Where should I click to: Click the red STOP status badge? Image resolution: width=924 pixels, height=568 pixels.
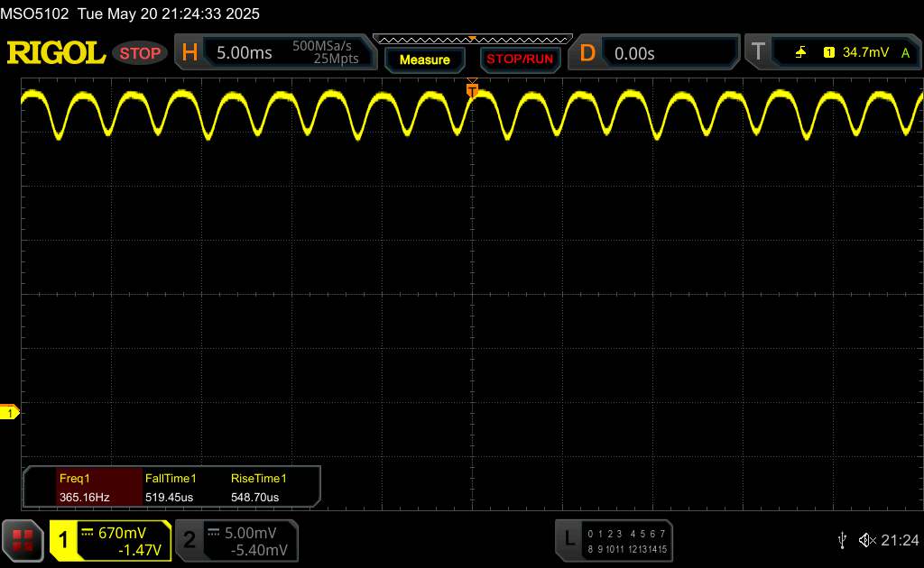tap(140, 53)
